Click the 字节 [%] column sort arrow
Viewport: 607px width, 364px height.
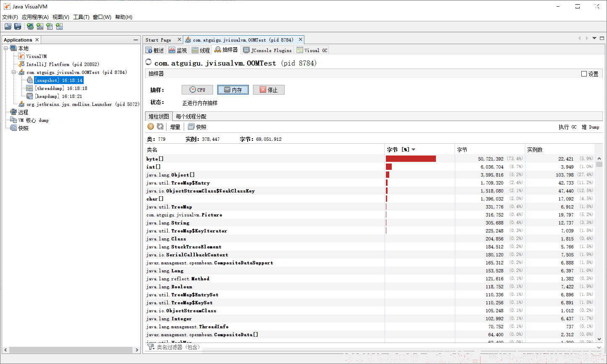tap(413, 150)
